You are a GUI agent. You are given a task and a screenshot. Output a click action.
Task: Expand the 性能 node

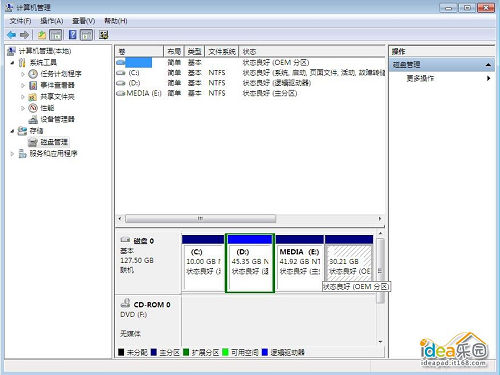pyautogui.click(x=23, y=108)
